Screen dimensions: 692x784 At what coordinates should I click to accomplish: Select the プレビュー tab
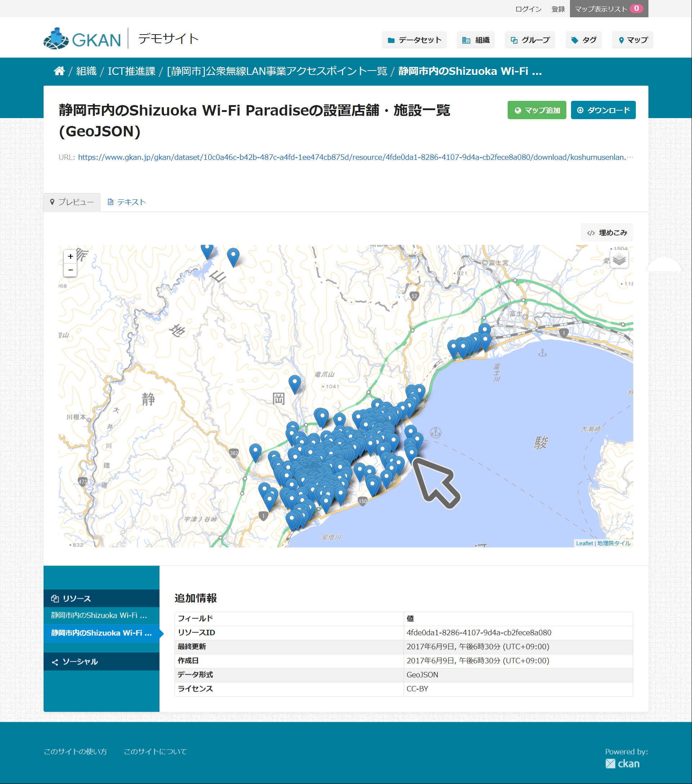tap(72, 202)
